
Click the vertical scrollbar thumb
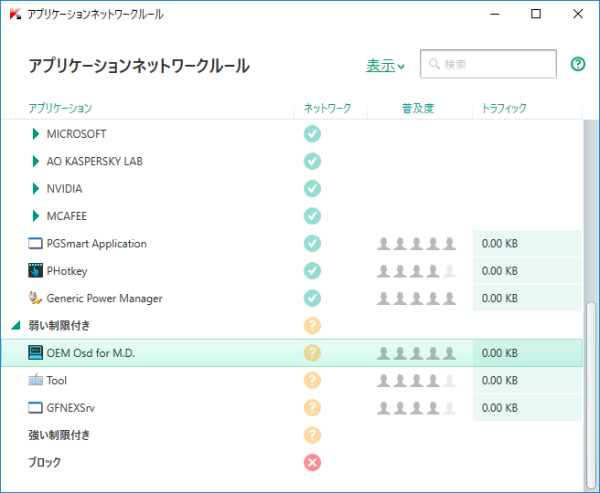[x=591, y=393]
